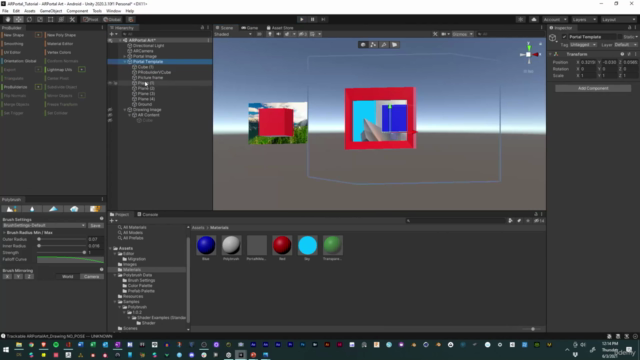Screen dimensions: 640x360
Task: Click New Poly Shape in ProBuilder
Action: pyautogui.click(x=61, y=35)
